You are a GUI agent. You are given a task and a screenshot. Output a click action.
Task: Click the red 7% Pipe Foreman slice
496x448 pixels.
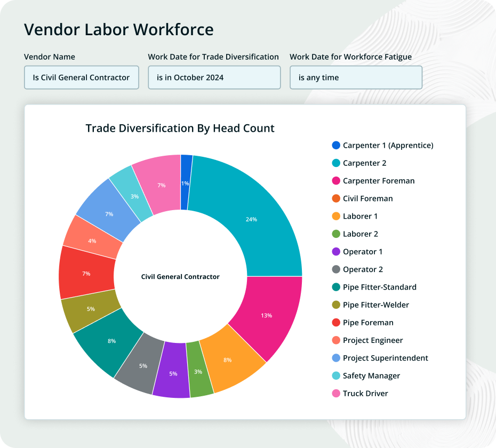[x=86, y=273]
